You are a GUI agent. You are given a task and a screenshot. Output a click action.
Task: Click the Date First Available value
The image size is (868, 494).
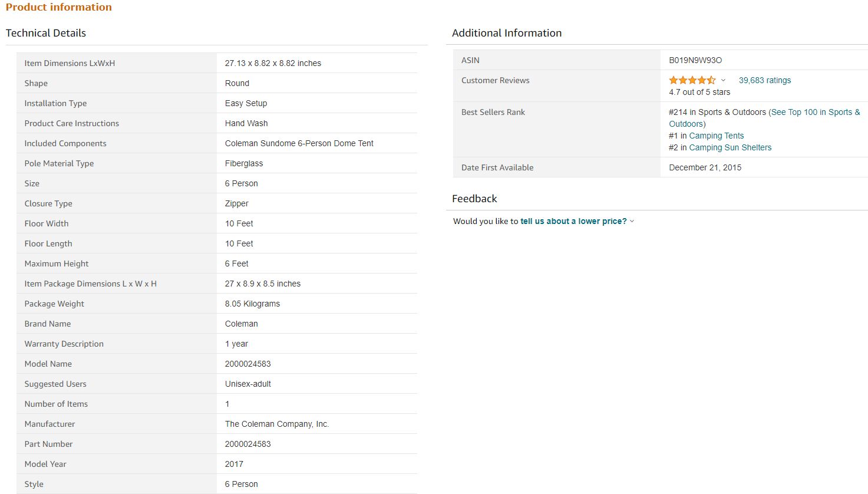[705, 167]
